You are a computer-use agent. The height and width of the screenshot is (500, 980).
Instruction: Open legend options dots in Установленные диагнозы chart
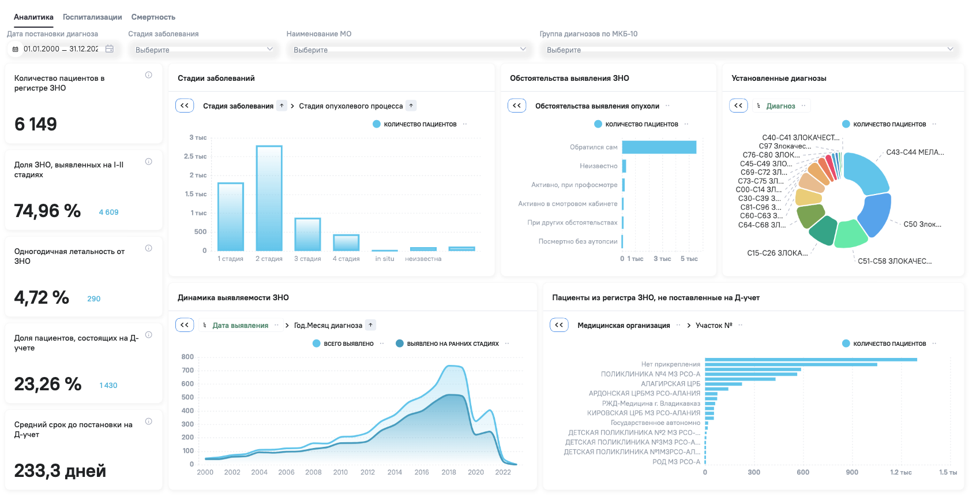(x=934, y=124)
